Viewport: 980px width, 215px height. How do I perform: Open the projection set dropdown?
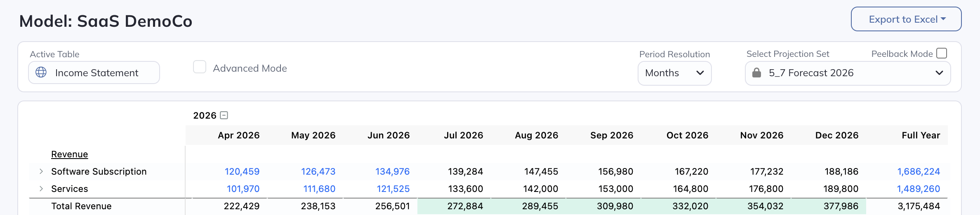[848, 73]
